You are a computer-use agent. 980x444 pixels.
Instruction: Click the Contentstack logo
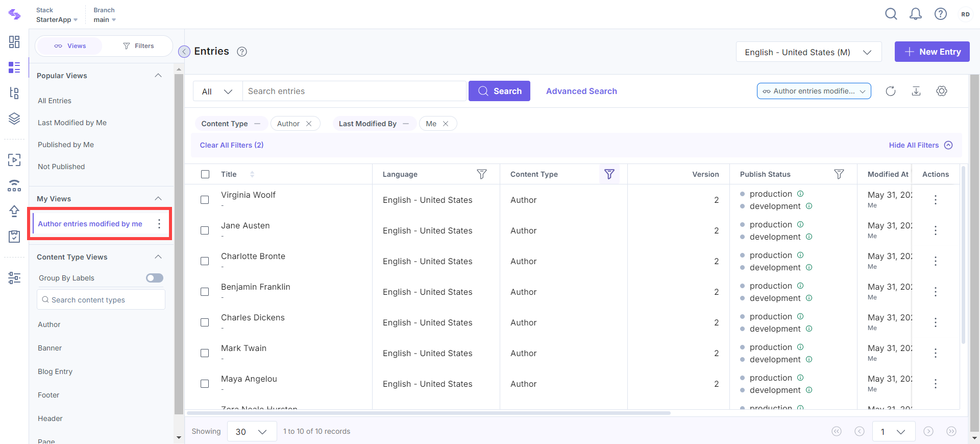(14, 15)
